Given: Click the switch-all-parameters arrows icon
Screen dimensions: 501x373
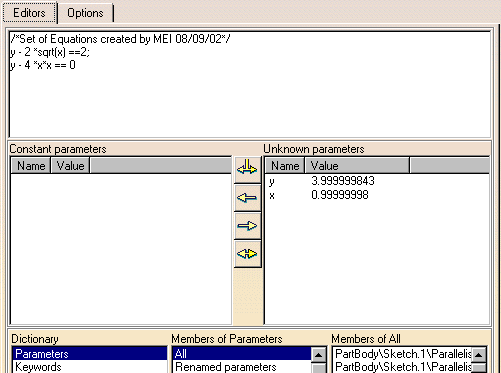Looking at the screenshot, I should (x=247, y=169).
